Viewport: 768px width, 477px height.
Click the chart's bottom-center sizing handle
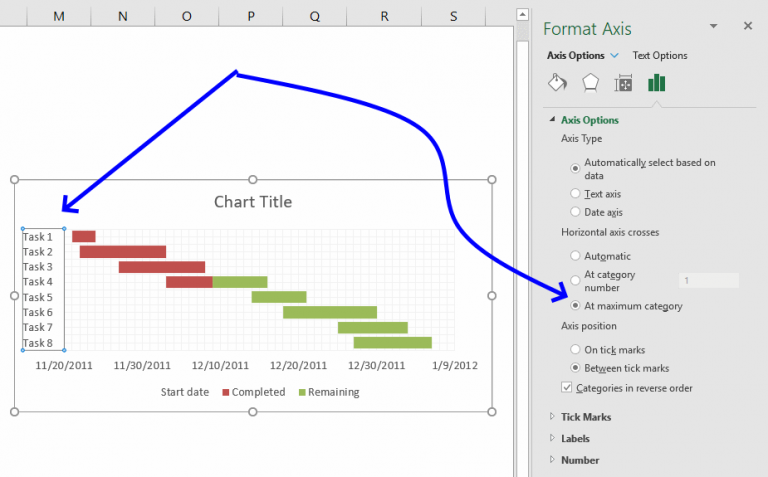[253, 412]
